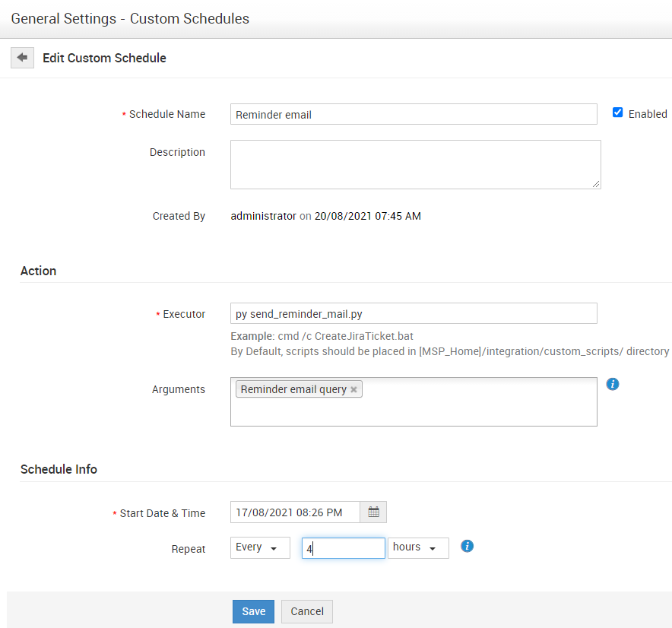Click the Start Date & Time field
Screen dimensions: 672x628
tap(295, 512)
